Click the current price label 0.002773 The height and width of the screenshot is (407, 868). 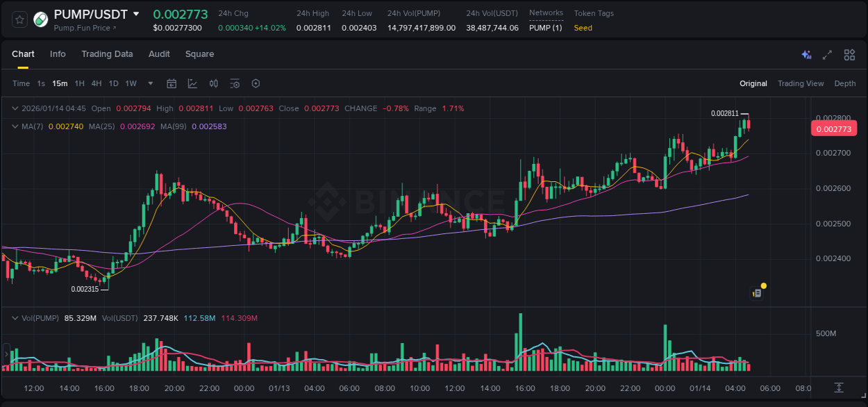tap(833, 128)
